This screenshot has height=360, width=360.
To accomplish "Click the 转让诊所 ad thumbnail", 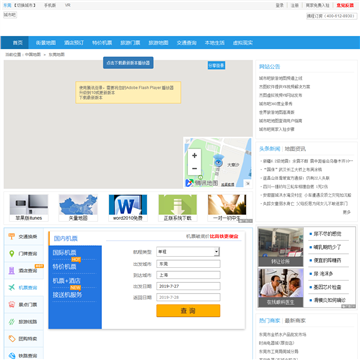I will (281, 247).
